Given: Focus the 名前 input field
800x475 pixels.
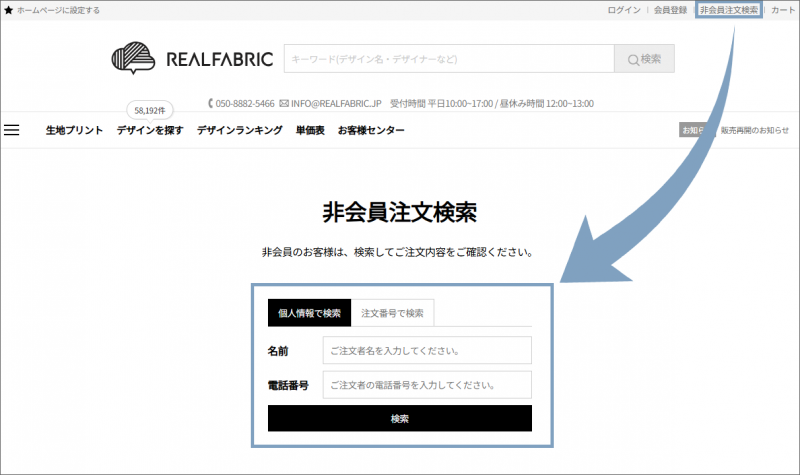Looking at the screenshot, I should point(427,351).
